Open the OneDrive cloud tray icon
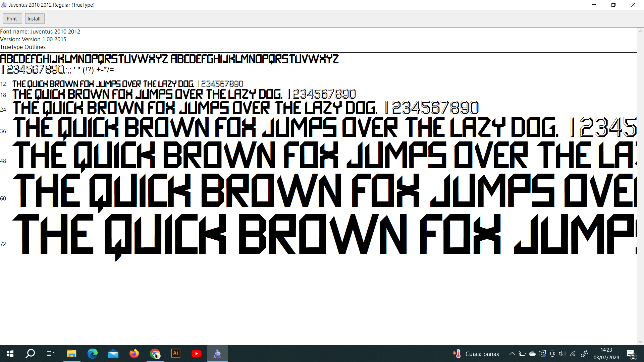 (532, 354)
